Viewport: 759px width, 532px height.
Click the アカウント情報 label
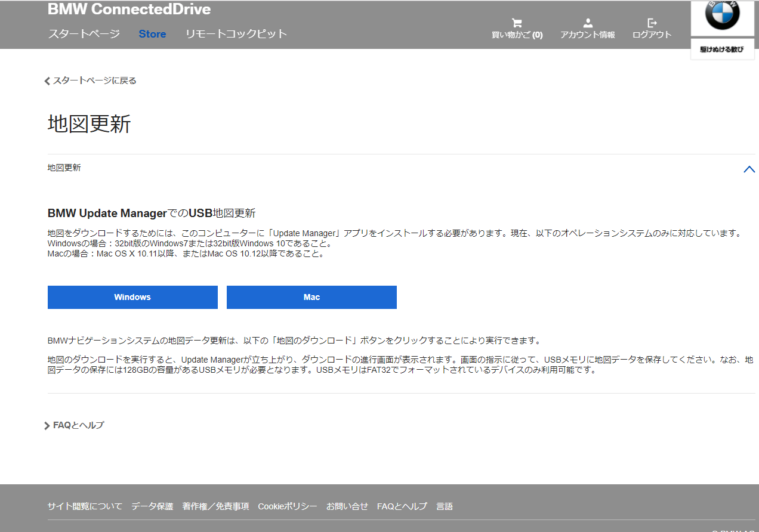pos(588,35)
